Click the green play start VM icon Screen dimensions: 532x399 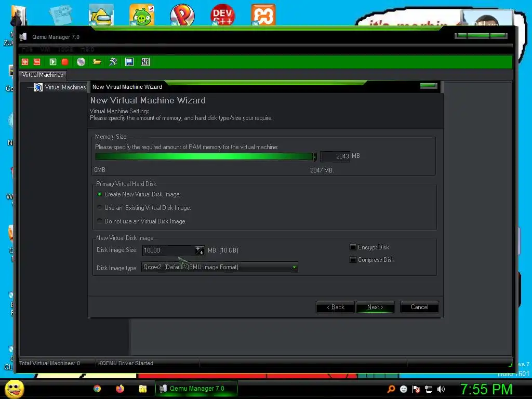52,62
